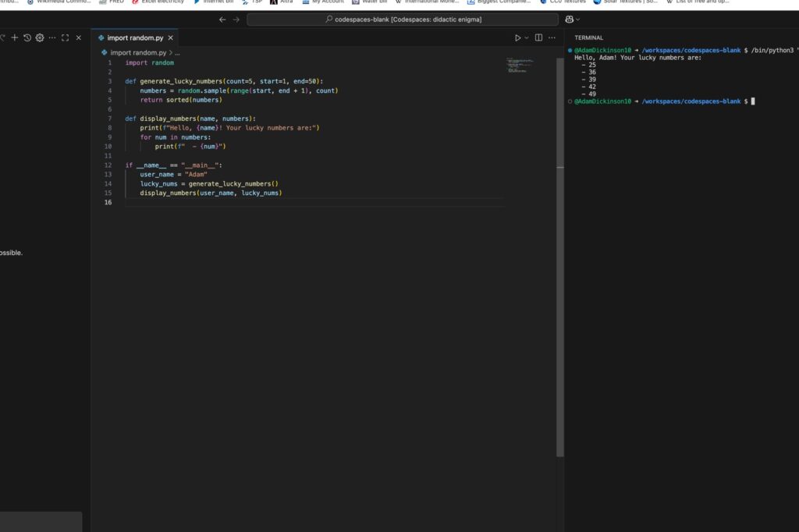Split the editor to the right
Screen dimensions: 799x532
point(538,37)
